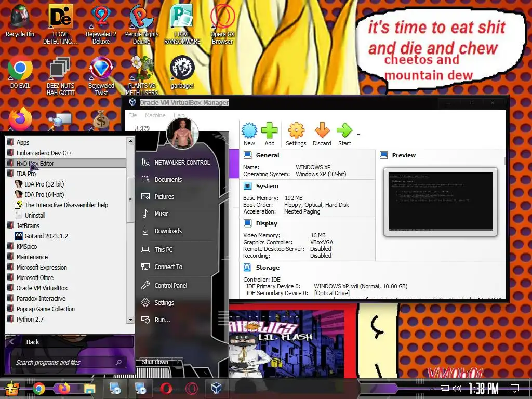Open the Start button dropdown arrow
This screenshot has width=532, height=399.
click(358, 135)
